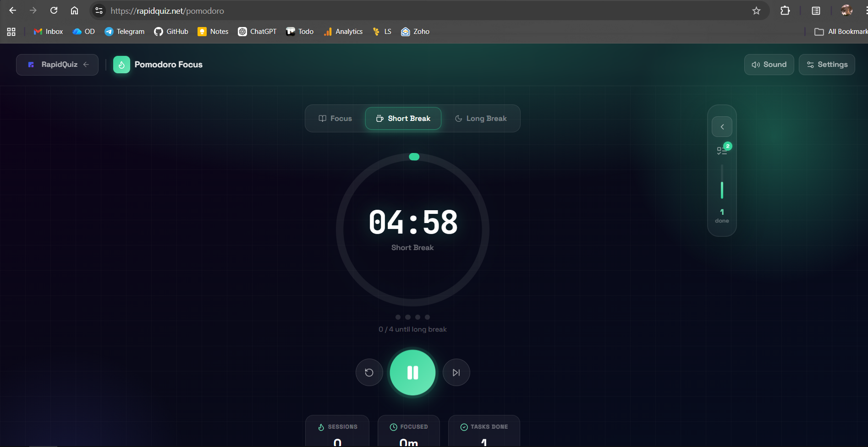868x447 pixels.
Task: Expand the side task panel chevron
Action: 722,127
